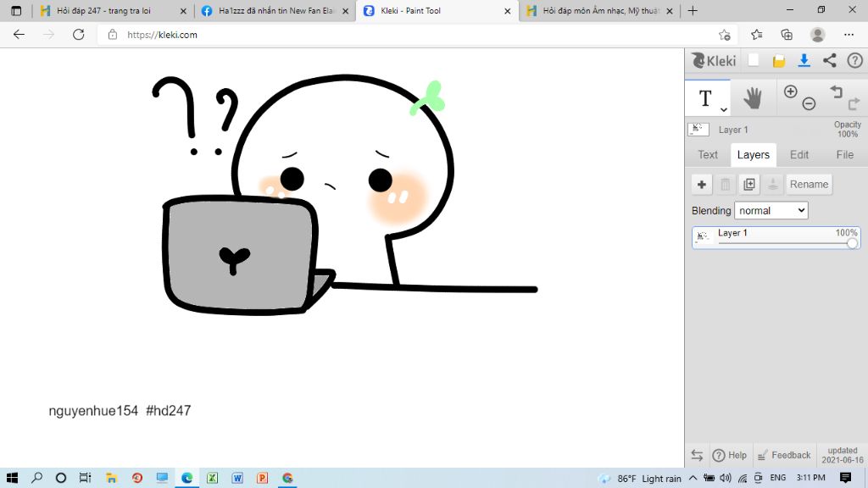Share the drawing using the share icon

click(x=829, y=60)
